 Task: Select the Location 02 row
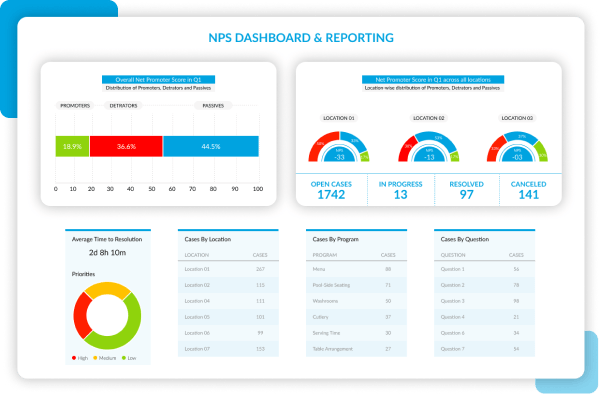pos(228,285)
